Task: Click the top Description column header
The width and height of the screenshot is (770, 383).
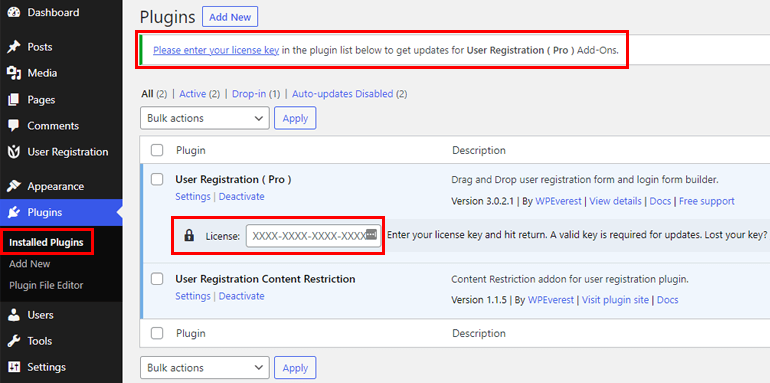Action: (479, 150)
